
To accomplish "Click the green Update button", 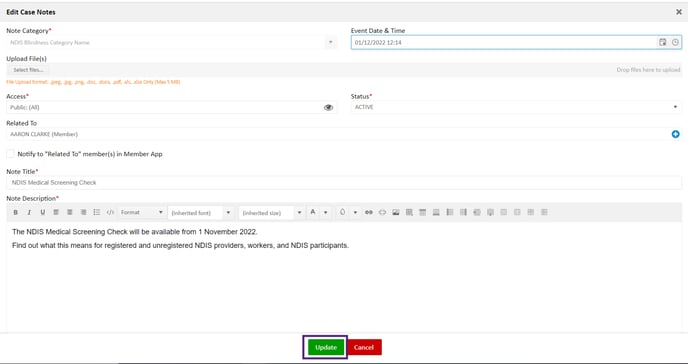I will tap(326, 347).
